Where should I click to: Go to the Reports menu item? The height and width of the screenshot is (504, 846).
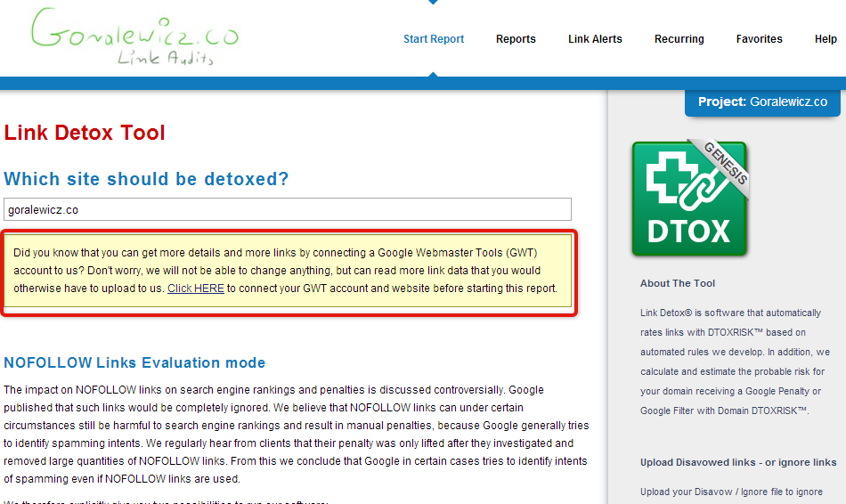coord(516,39)
